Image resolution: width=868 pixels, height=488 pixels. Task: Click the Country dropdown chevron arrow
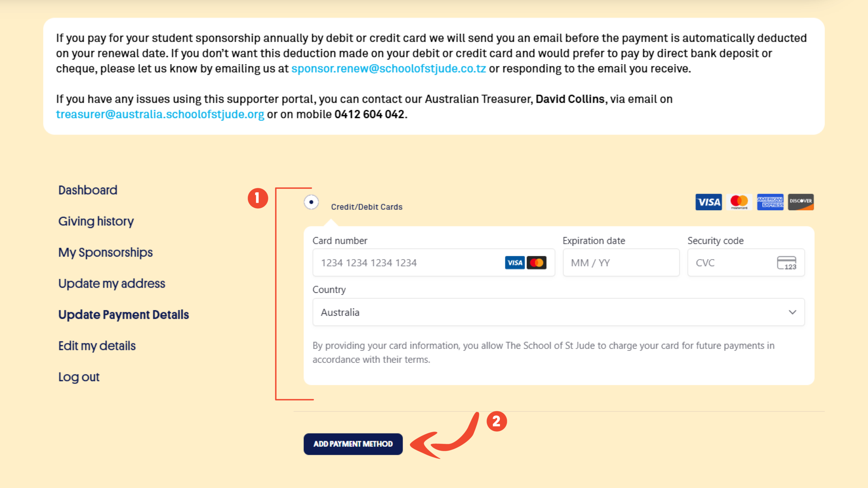click(x=792, y=312)
